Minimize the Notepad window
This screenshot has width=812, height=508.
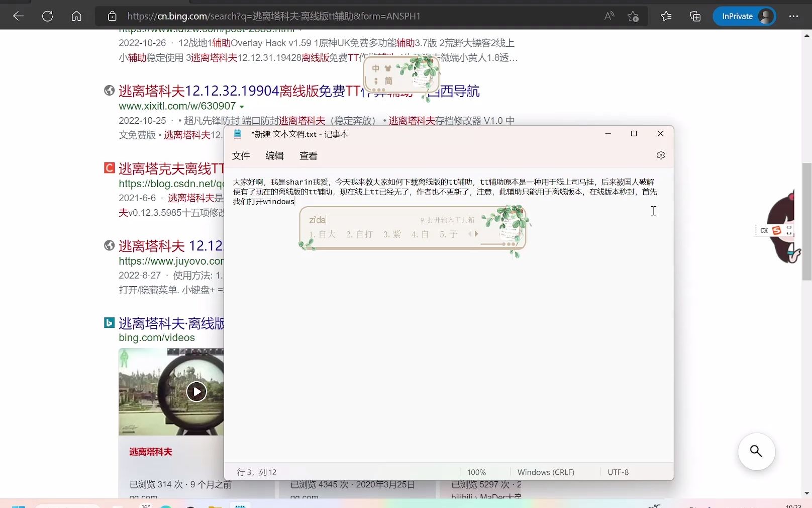(x=608, y=134)
